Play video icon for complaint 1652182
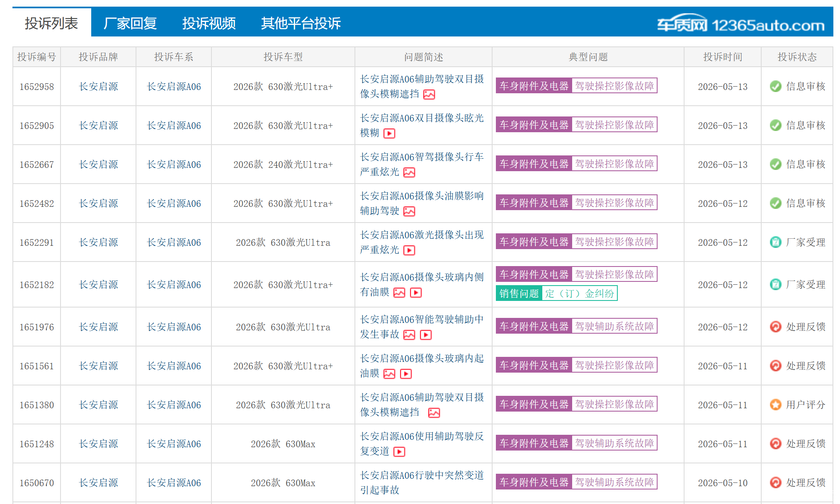The image size is (840, 504). pos(416,293)
